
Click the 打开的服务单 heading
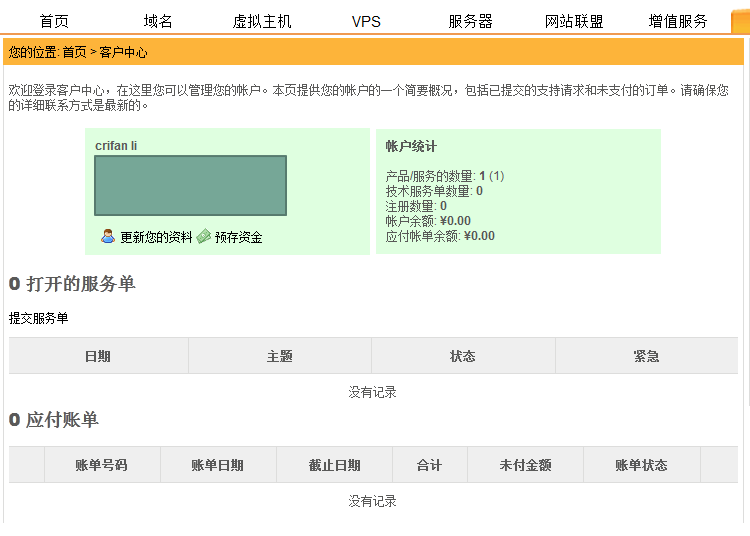click(x=72, y=284)
